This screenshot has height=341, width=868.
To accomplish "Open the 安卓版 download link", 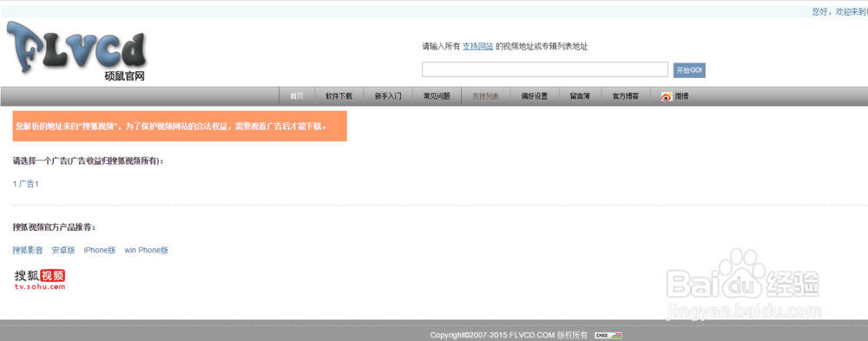I will 63,250.
